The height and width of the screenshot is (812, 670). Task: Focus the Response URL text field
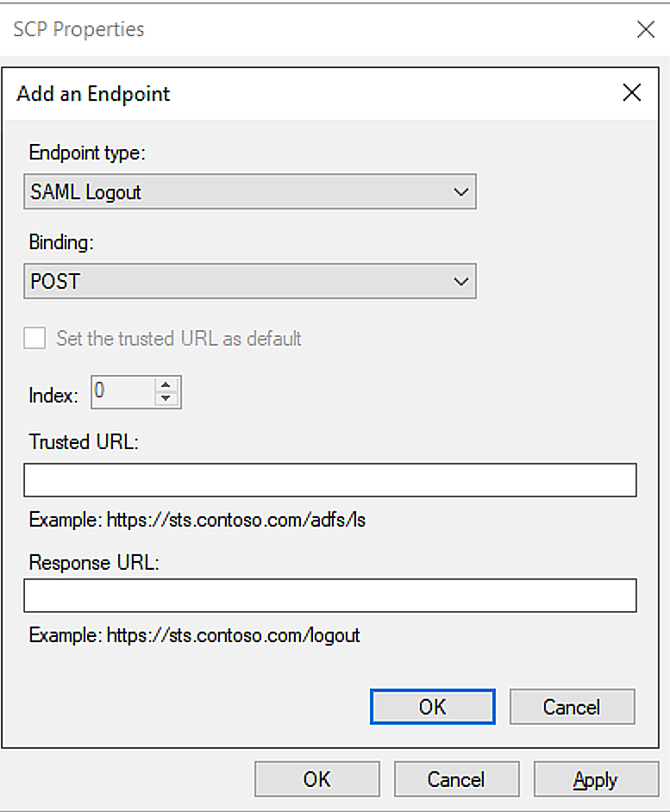click(330, 596)
